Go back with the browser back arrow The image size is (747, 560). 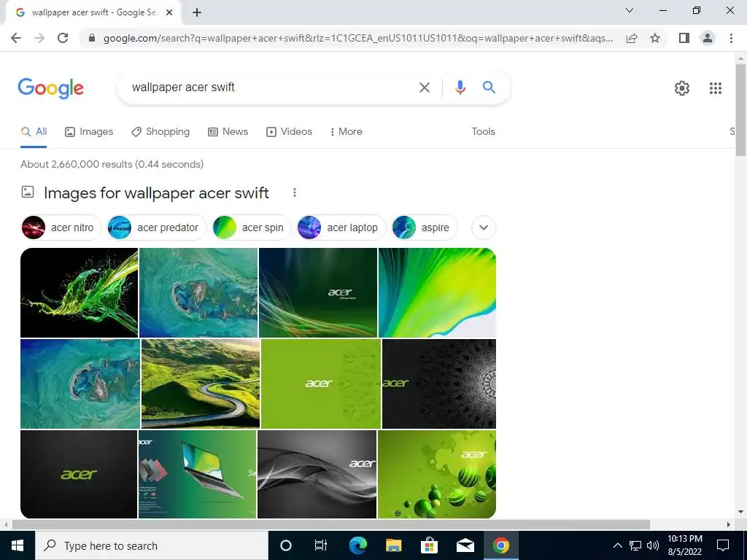16,38
